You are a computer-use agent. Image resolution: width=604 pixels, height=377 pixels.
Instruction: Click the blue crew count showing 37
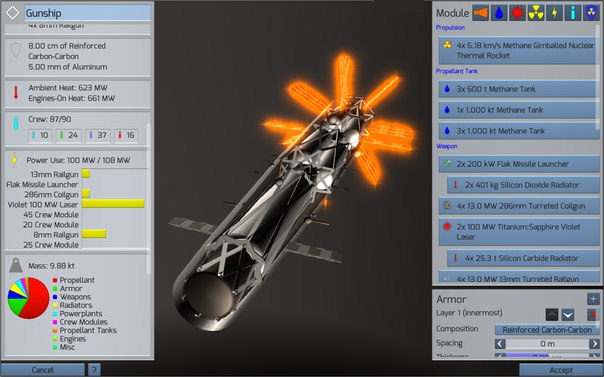[x=97, y=135]
